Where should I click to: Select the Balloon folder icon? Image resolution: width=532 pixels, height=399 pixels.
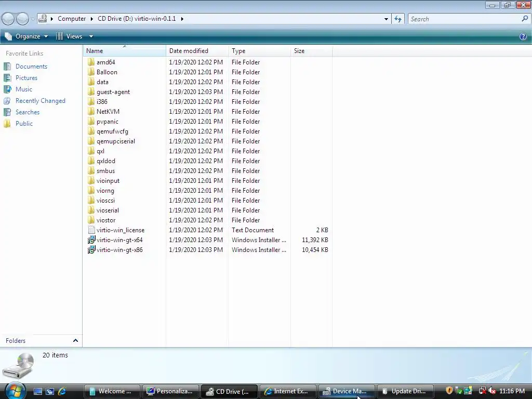91,72
